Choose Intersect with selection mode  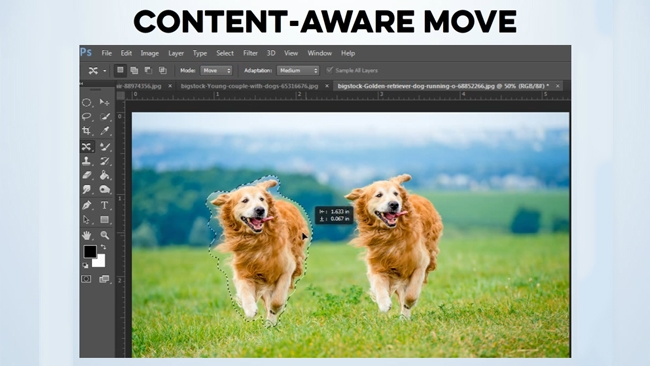pos(163,70)
